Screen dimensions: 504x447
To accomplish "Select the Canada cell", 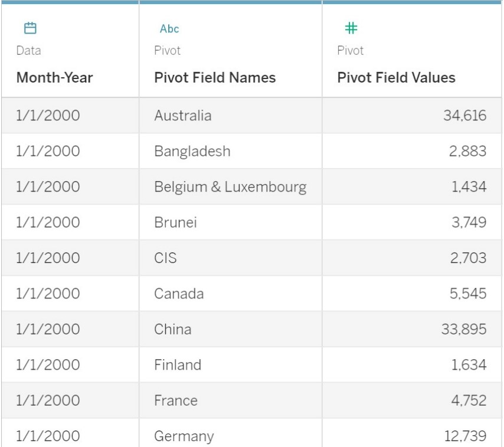I will pyautogui.click(x=179, y=294).
